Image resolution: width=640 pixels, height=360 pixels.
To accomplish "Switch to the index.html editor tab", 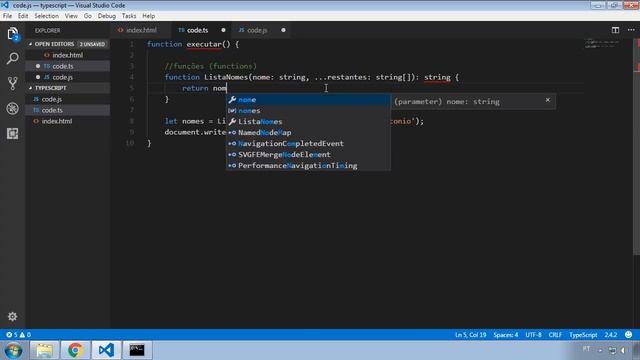I will point(140,30).
